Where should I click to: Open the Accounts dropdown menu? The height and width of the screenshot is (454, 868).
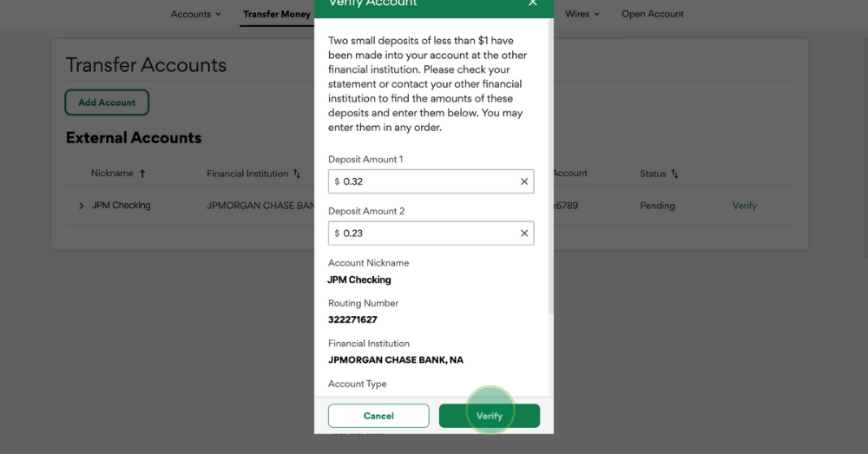196,14
